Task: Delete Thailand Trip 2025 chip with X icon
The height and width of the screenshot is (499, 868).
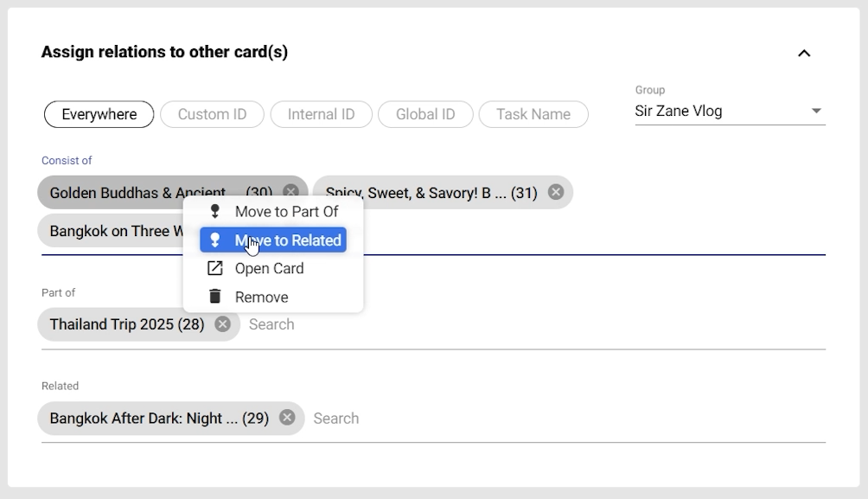Action: click(x=223, y=324)
